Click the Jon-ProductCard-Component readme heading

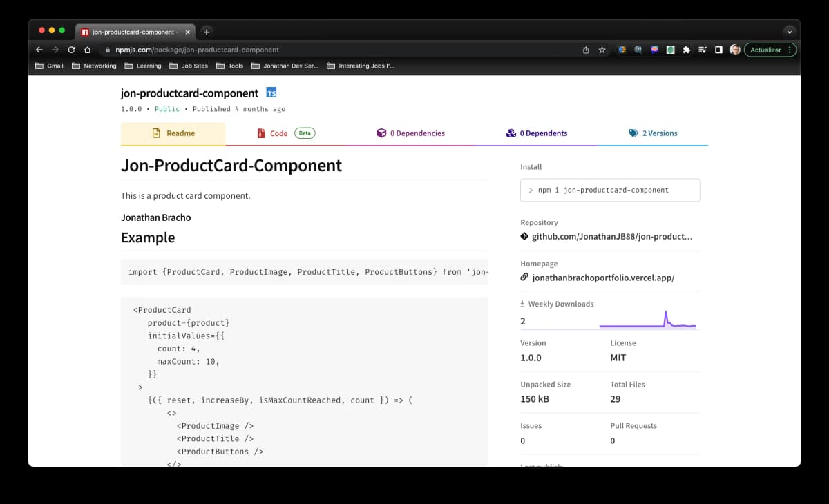point(231,166)
